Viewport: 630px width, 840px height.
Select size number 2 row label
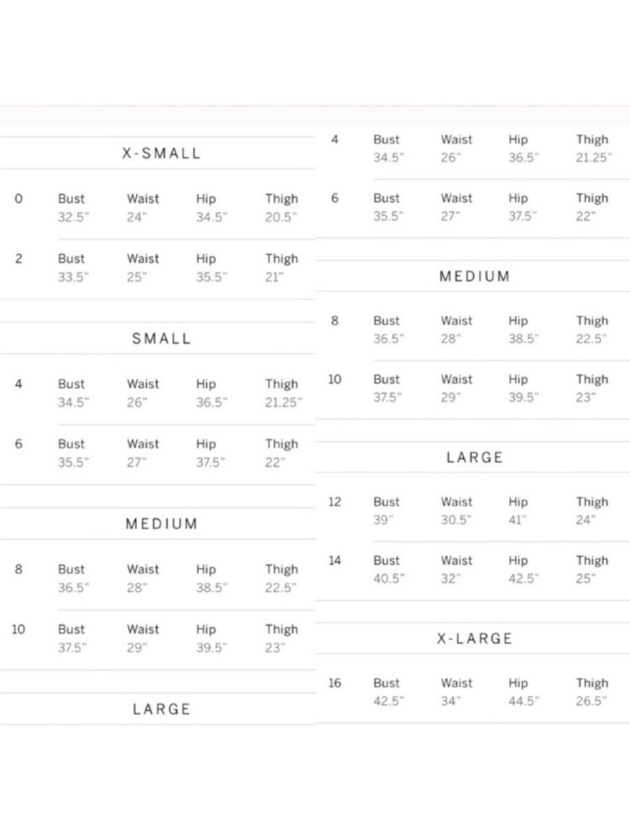pyautogui.click(x=18, y=258)
